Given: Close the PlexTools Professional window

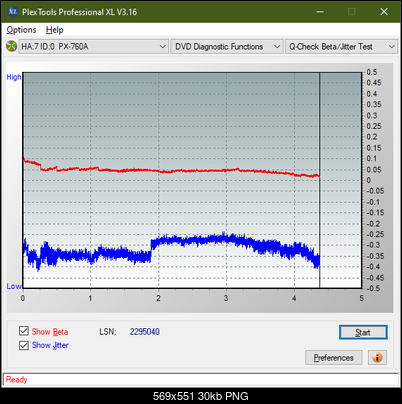Looking at the screenshot, I should [384, 12].
